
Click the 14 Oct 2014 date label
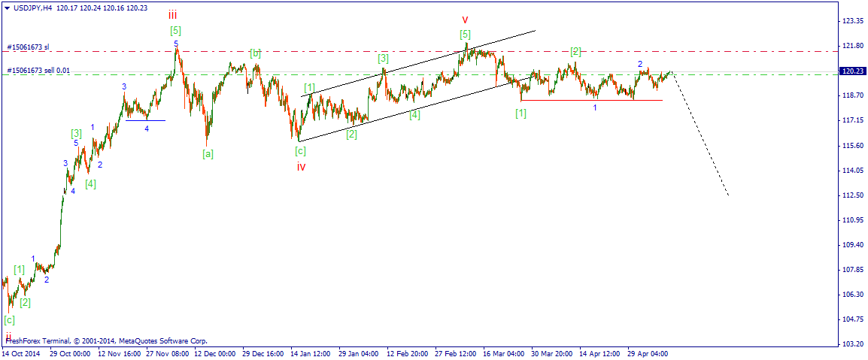20,352
